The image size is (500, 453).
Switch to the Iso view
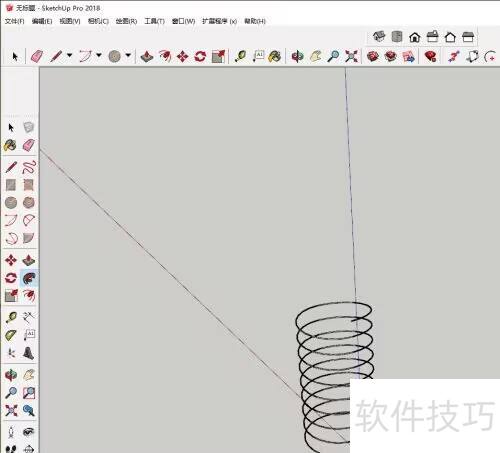(379, 36)
